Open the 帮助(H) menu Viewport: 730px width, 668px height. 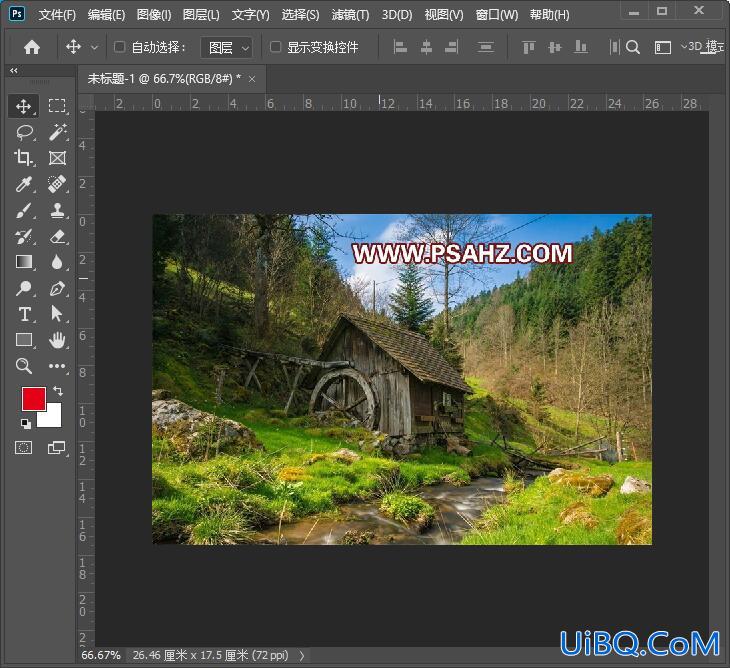549,15
